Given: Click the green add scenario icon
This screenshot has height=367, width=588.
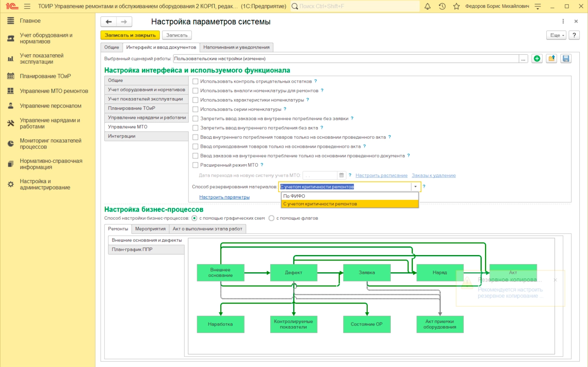Looking at the screenshot, I should coord(537,59).
